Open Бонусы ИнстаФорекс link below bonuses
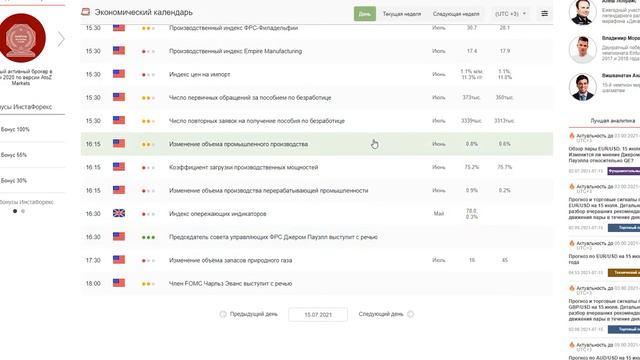The image size is (640, 360). click(x=27, y=202)
